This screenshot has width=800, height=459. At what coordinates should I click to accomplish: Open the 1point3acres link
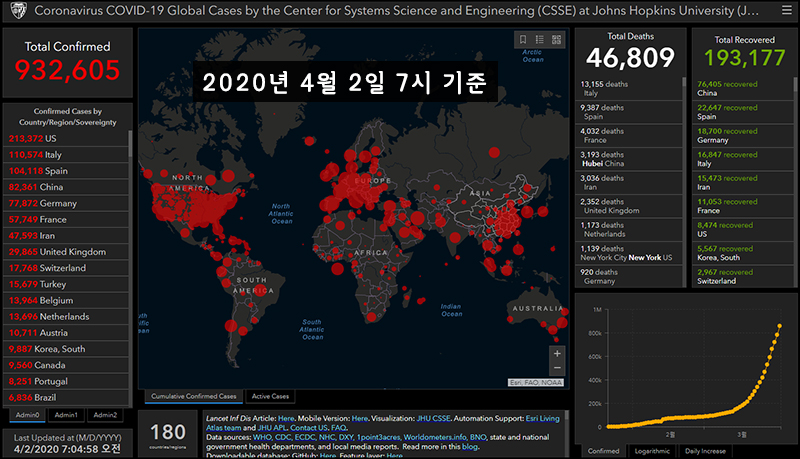[379, 437]
